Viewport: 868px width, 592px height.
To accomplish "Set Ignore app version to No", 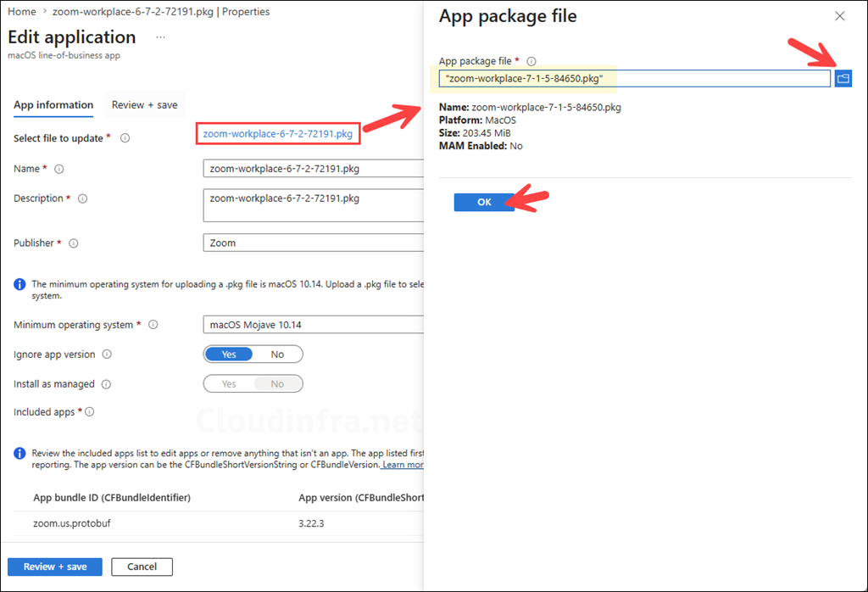I will (277, 355).
